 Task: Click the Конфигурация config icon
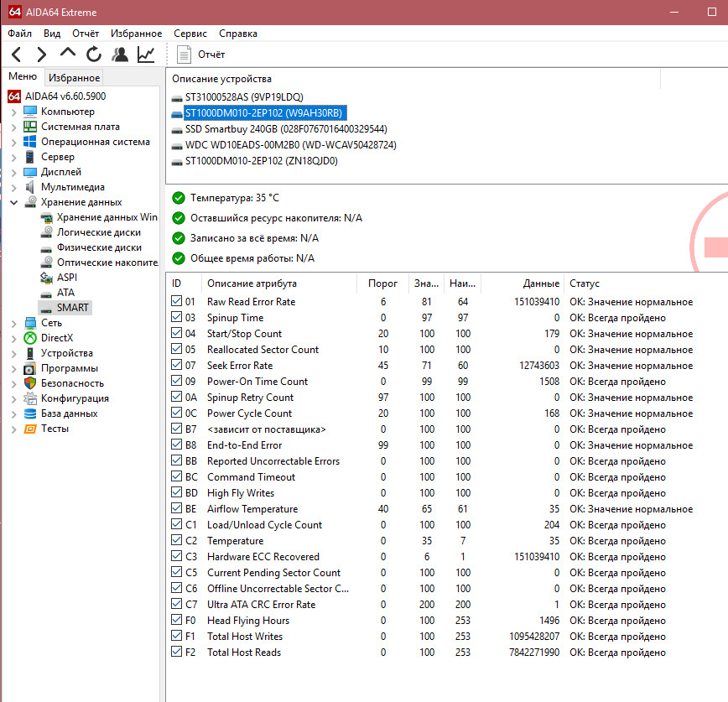tap(30, 398)
